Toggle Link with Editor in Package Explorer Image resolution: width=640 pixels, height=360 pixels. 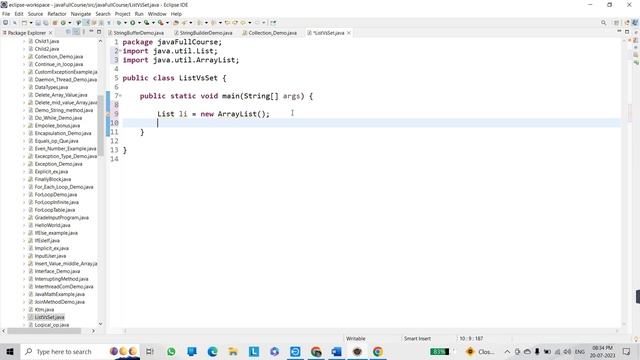pyautogui.click(x=76, y=32)
